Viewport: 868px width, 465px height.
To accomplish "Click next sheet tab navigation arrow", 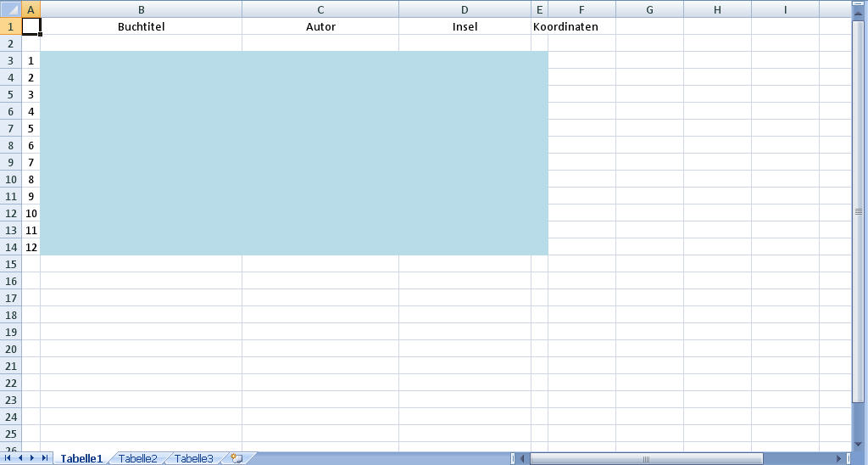I will [x=33, y=458].
